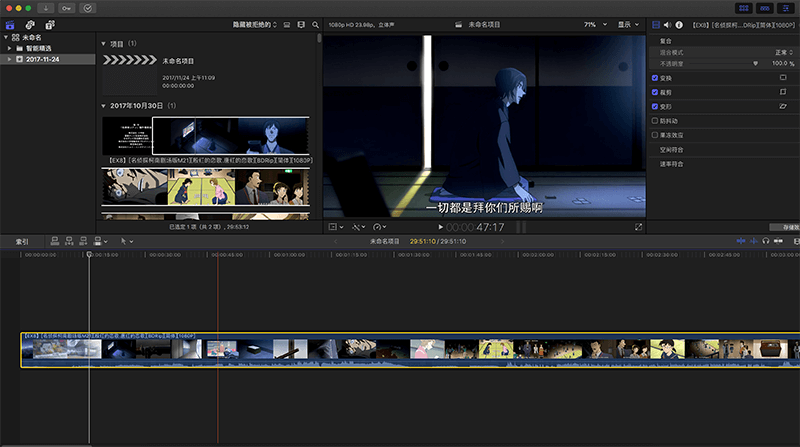Click the timeline playhead at top ruler
Screen dimensions: 800x447
(x=89, y=254)
